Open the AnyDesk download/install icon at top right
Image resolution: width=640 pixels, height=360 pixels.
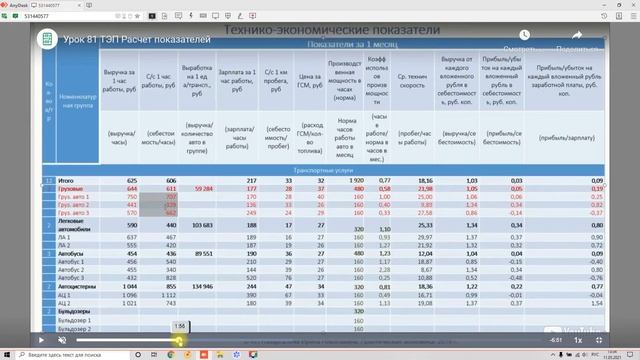pos(619,16)
